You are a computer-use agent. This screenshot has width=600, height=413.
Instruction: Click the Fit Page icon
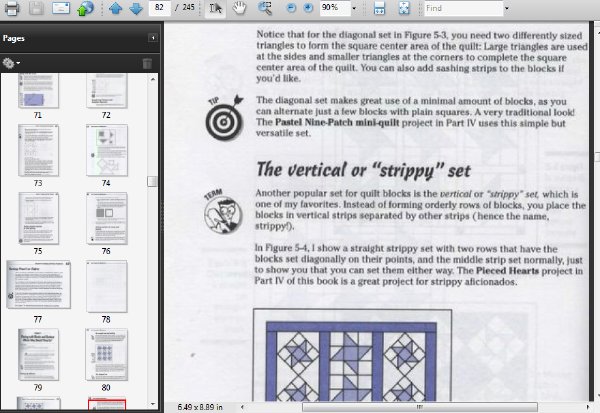pos(404,8)
